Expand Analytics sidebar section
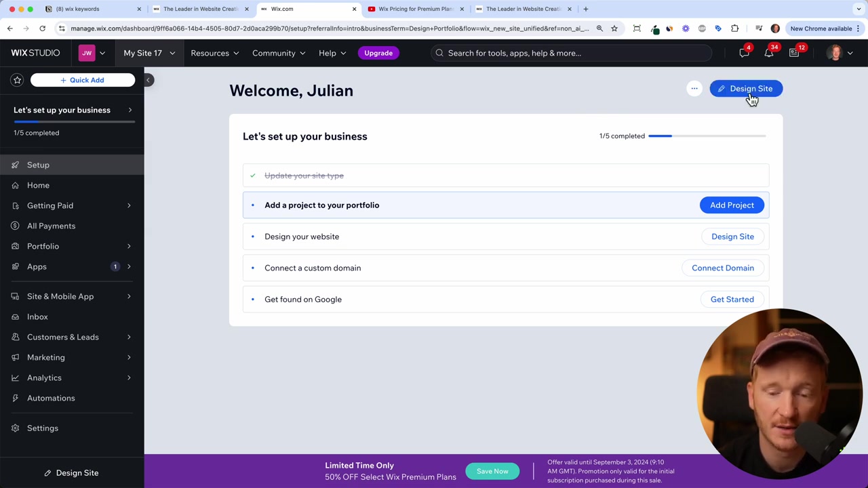The image size is (868, 488). click(72, 378)
